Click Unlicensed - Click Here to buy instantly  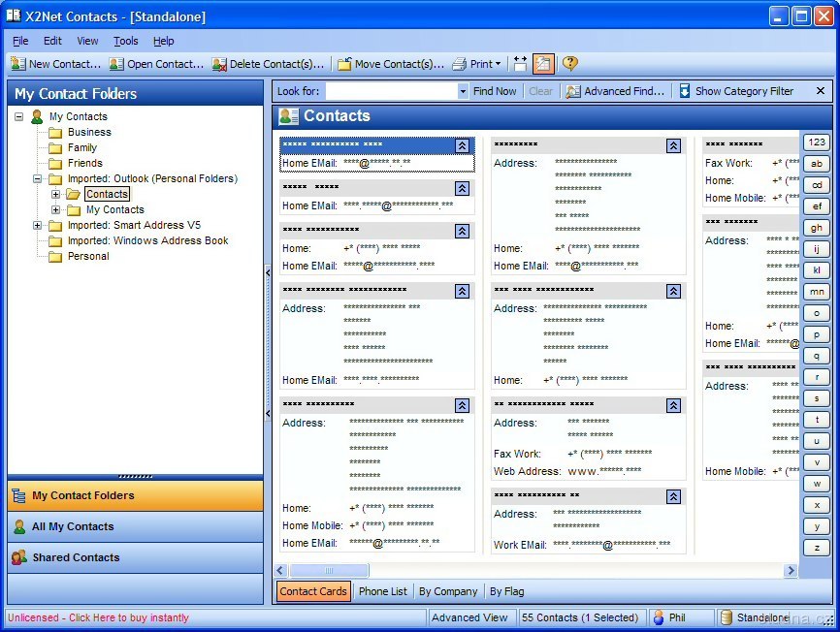[x=98, y=617]
